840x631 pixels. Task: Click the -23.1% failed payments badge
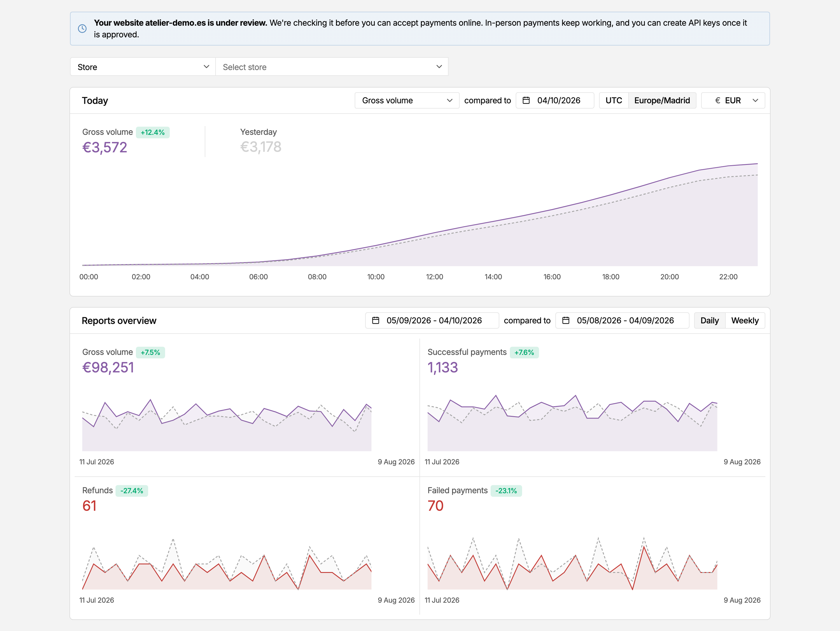pos(506,490)
